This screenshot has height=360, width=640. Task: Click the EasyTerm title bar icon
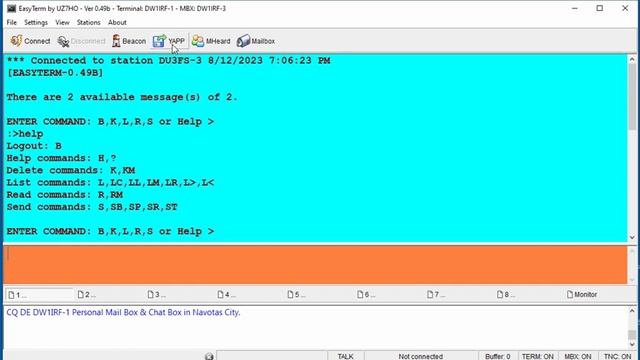coord(11,8)
